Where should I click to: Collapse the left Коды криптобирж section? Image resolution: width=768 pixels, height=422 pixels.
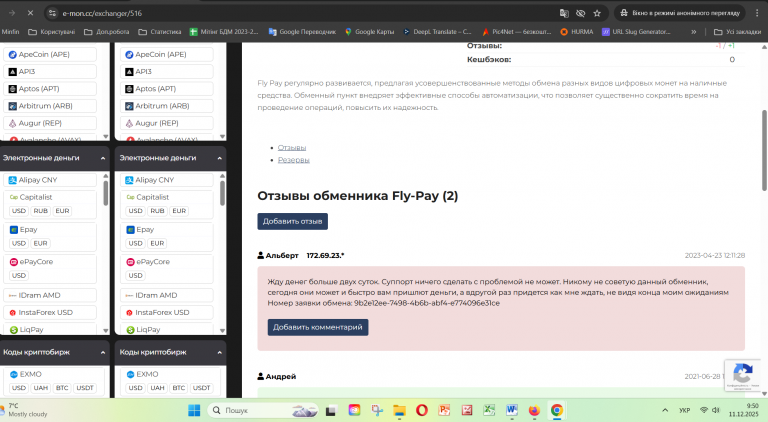(103, 352)
